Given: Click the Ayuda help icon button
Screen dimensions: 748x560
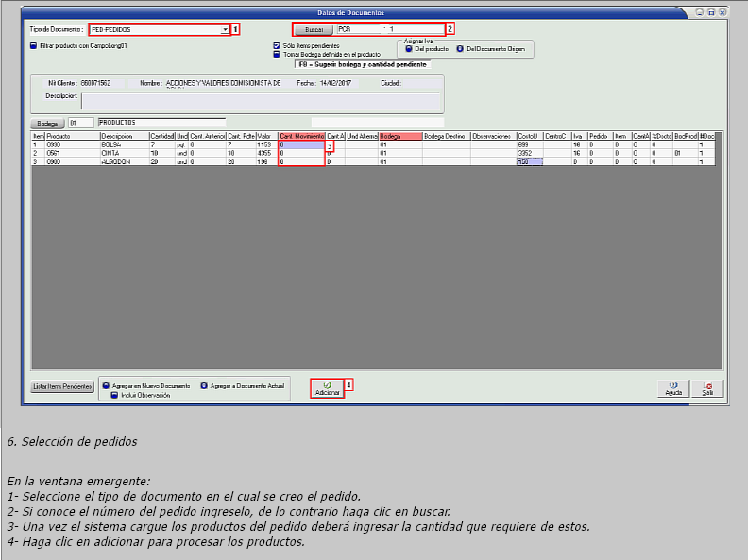Looking at the screenshot, I should tap(673, 388).
